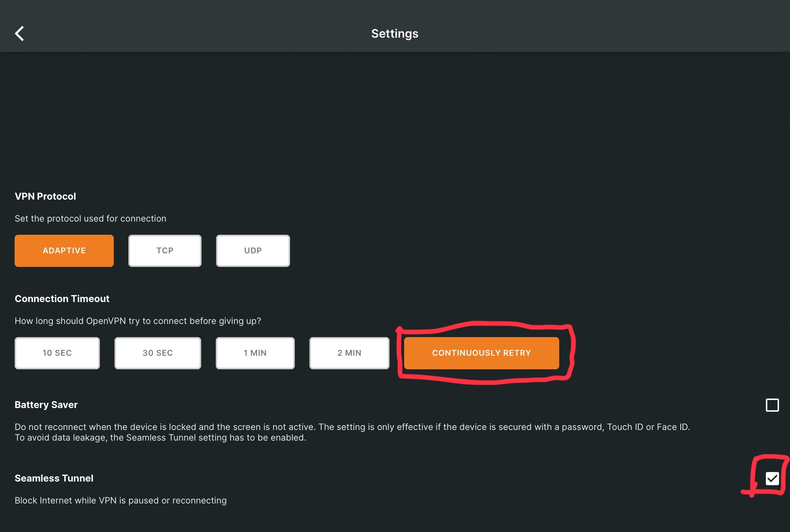Select the ADAPTIVE protocol option
790x532 pixels.
[64, 251]
